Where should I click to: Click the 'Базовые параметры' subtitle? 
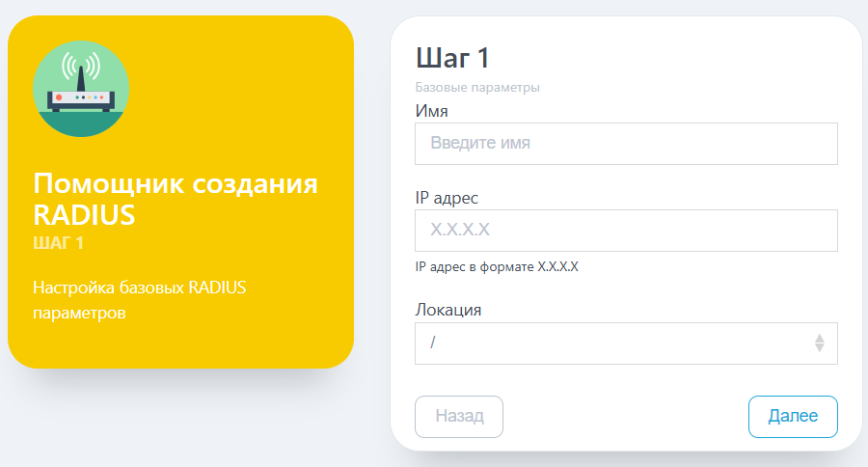[477, 88]
